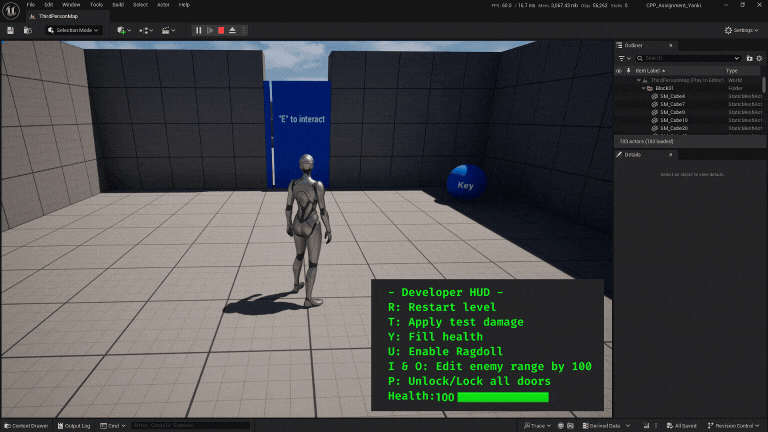This screenshot has height=432, width=768.
Task: Expand the Outliner search history arrow
Action: 736,58
